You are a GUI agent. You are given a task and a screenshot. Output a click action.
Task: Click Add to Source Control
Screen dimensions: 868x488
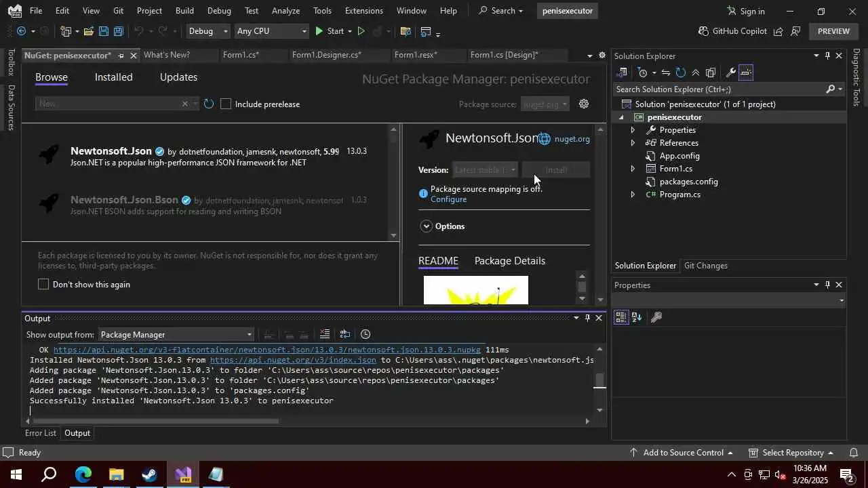point(681,452)
